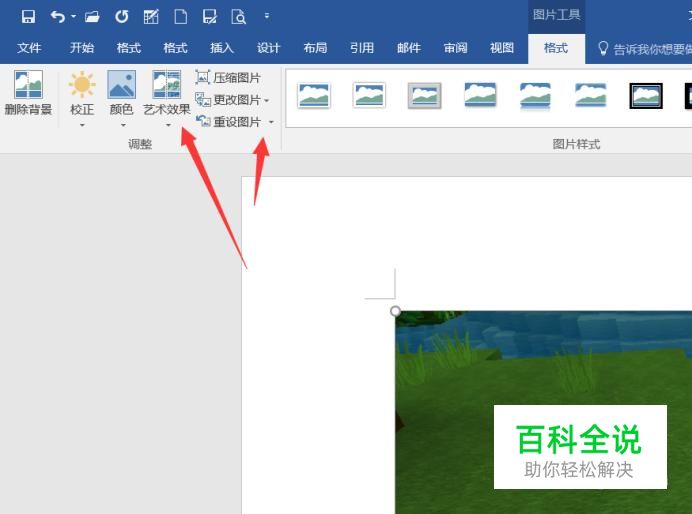Expand the 颜色 dropdown arrow
Image resolution: width=692 pixels, height=514 pixels.
pyautogui.click(x=123, y=125)
